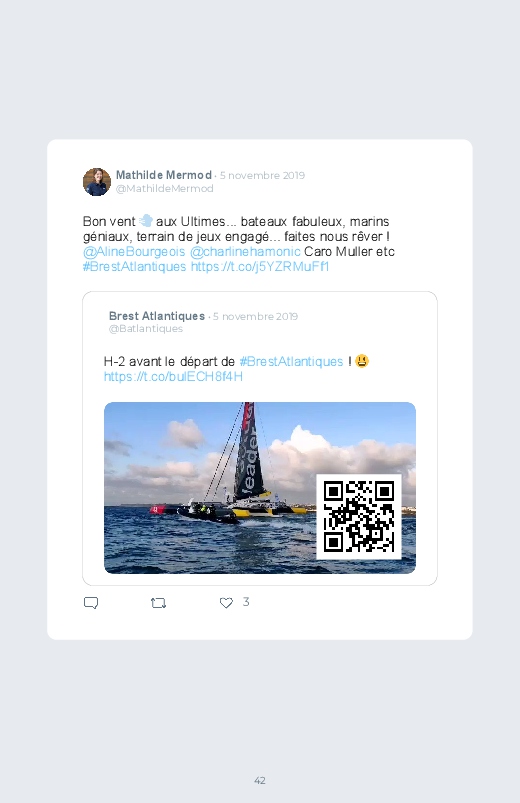Screen dimensions: 520x803
Task: Open Mathilde Mermod's profile avatar
Action: (x=97, y=182)
